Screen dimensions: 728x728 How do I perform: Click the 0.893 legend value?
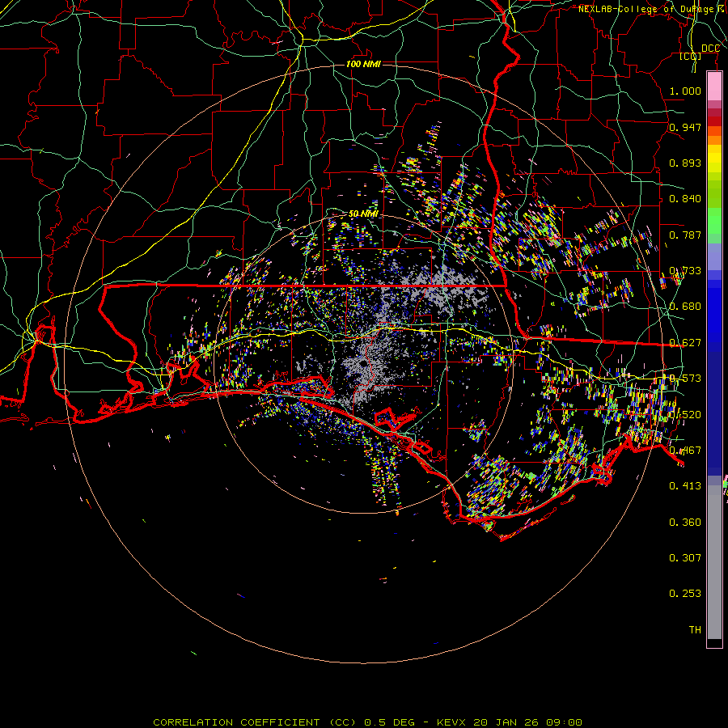(685, 163)
